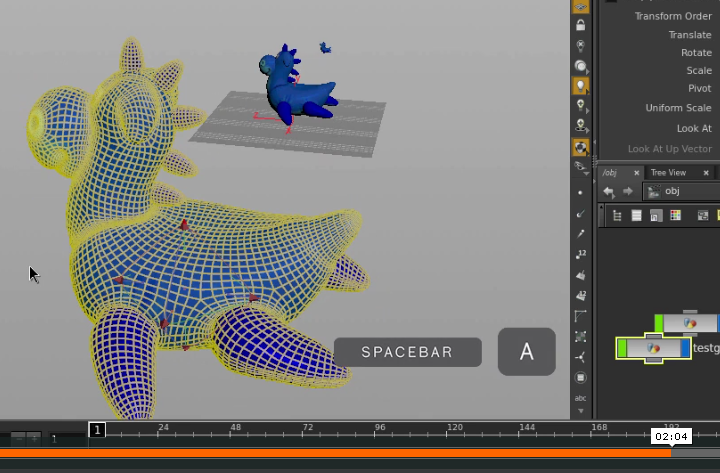Viewport: 720px width, 473px height.
Task: Click the output connector below testg node
Action: (653, 360)
